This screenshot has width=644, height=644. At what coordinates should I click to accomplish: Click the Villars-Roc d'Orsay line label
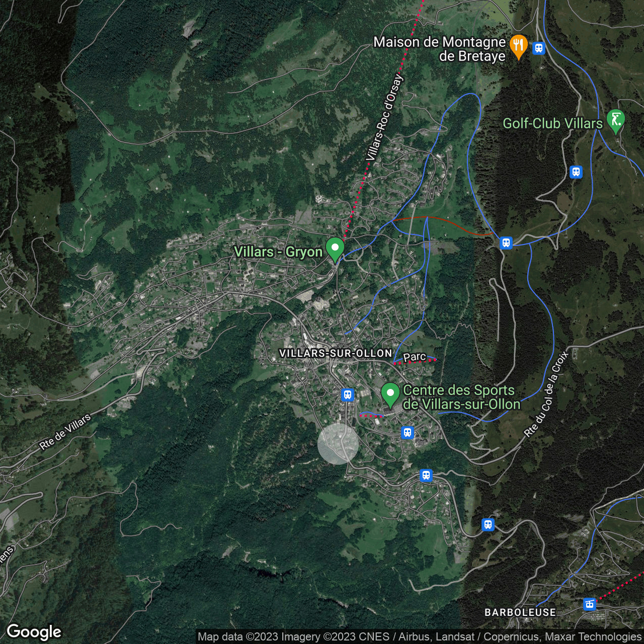pos(384,118)
